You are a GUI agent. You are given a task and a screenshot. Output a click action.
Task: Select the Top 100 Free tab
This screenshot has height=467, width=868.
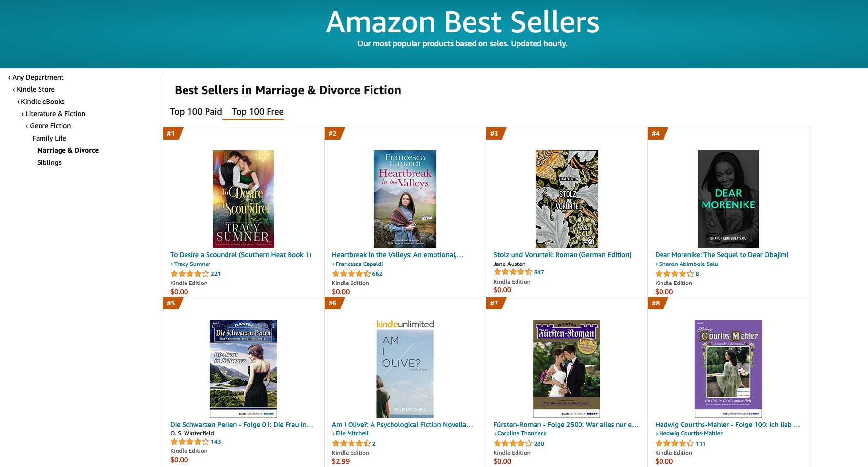[257, 112]
